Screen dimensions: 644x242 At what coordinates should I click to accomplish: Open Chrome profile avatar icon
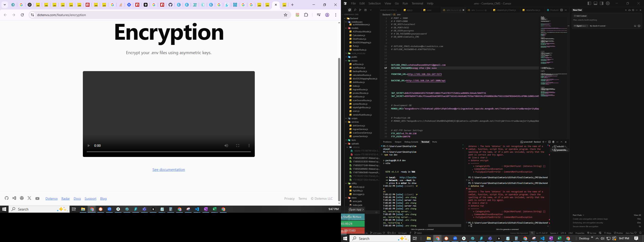(x=327, y=15)
